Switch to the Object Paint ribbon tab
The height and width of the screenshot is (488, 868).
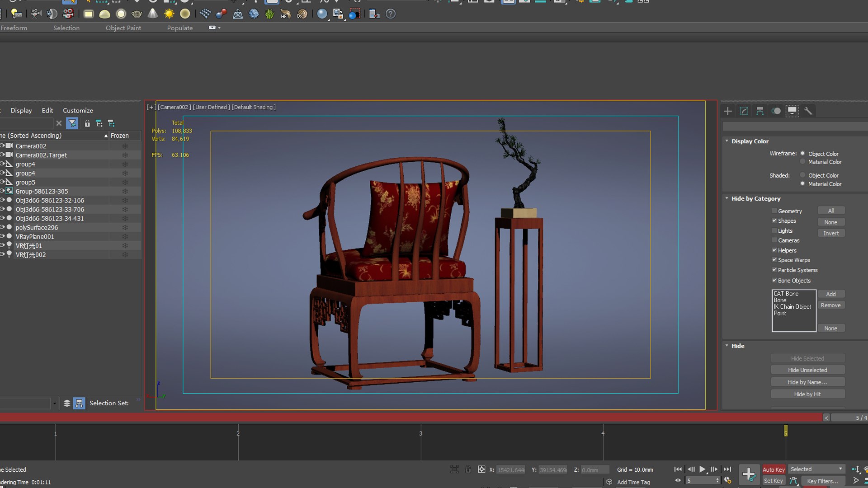pos(123,28)
